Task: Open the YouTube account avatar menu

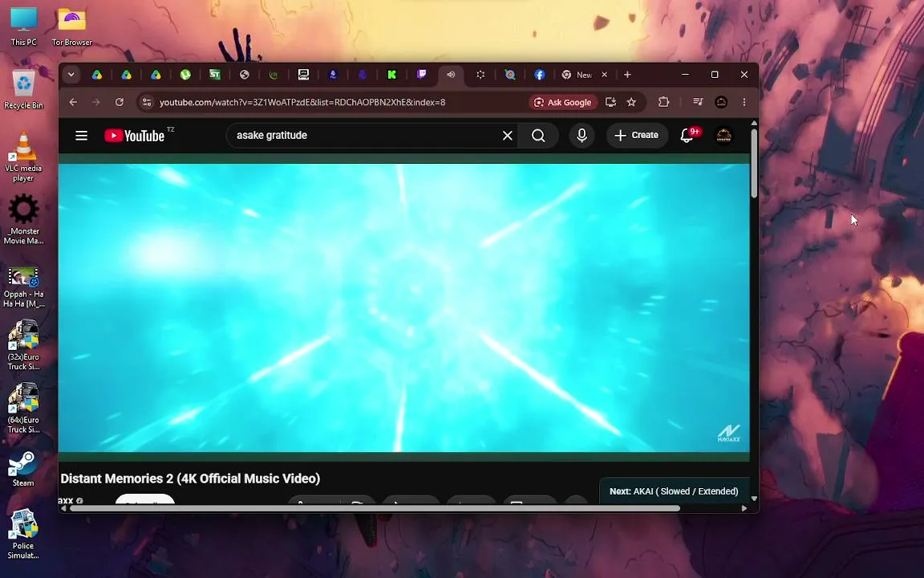Action: click(723, 136)
